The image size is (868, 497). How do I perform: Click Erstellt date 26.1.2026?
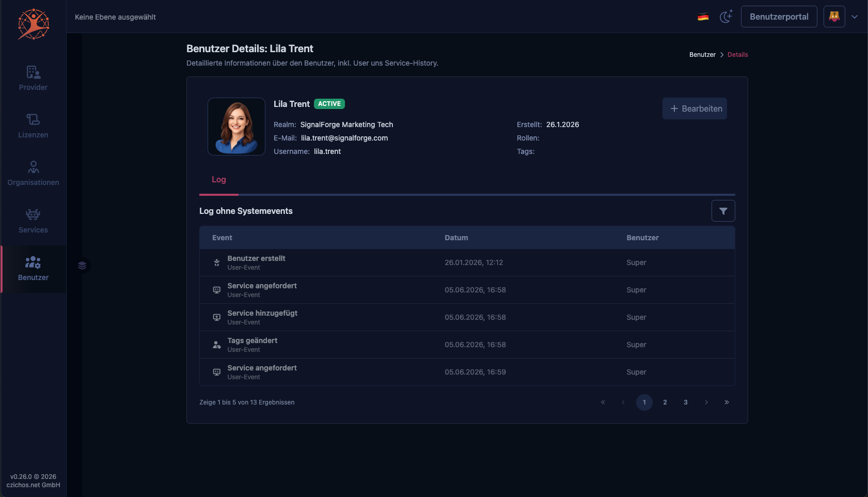562,125
